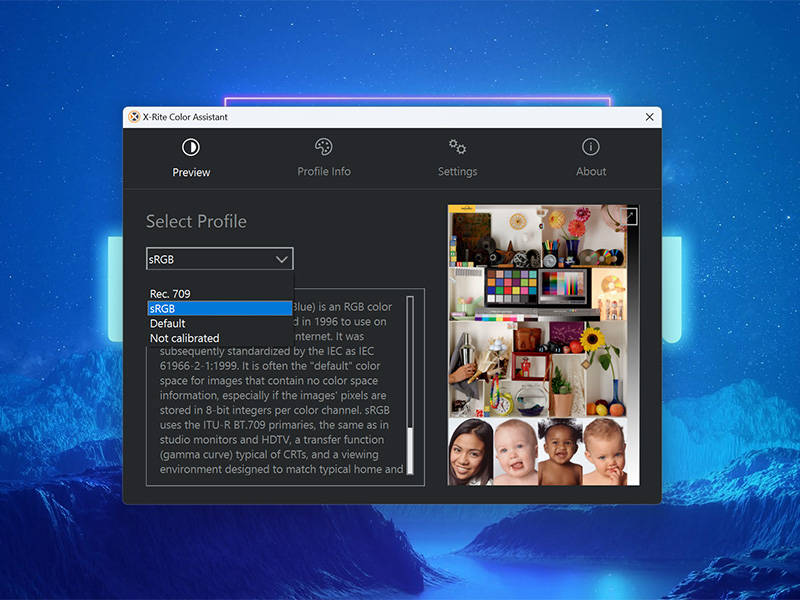This screenshot has width=800, height=600.
Task: Select the highlighted sRGB list option
Action: (220, 309)
